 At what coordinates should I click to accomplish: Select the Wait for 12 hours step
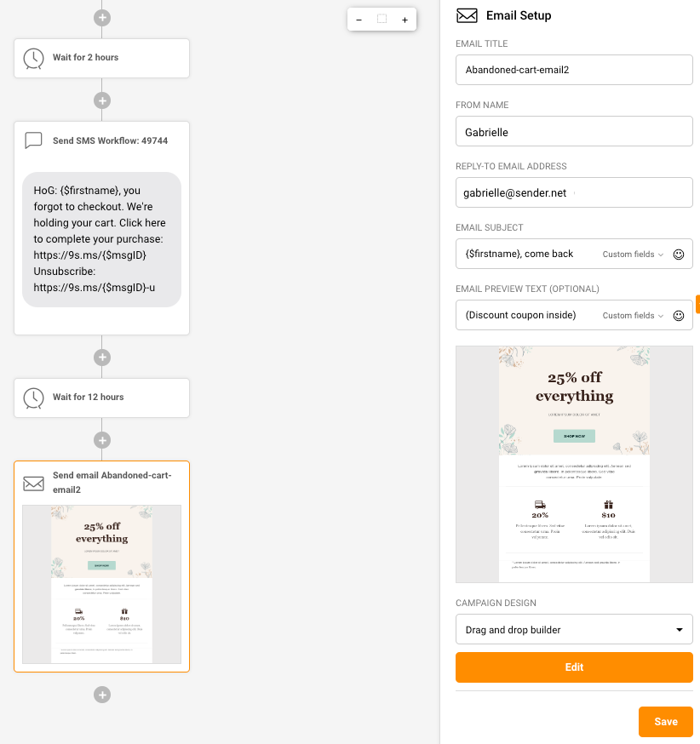click(101, 398)
